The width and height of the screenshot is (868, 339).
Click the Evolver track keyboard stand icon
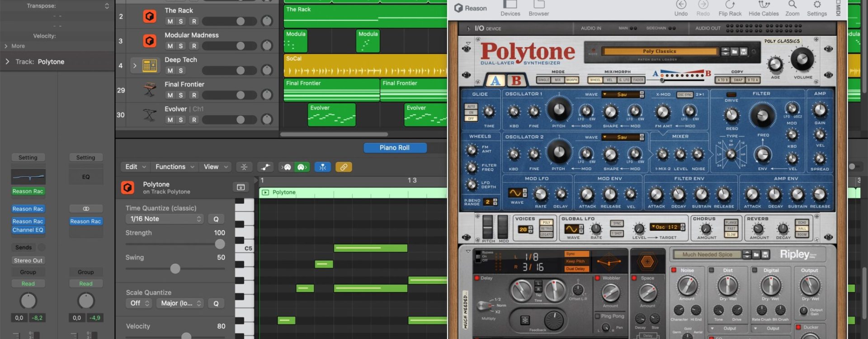(150, 115)
